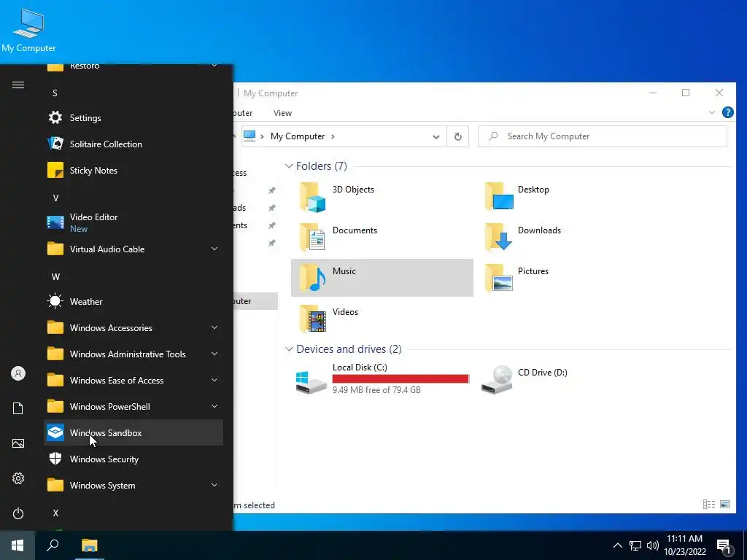The height and width of the screenshot is (560, 747).
Task: Open Windows Sandbox
Action: [x=133, y=432]
